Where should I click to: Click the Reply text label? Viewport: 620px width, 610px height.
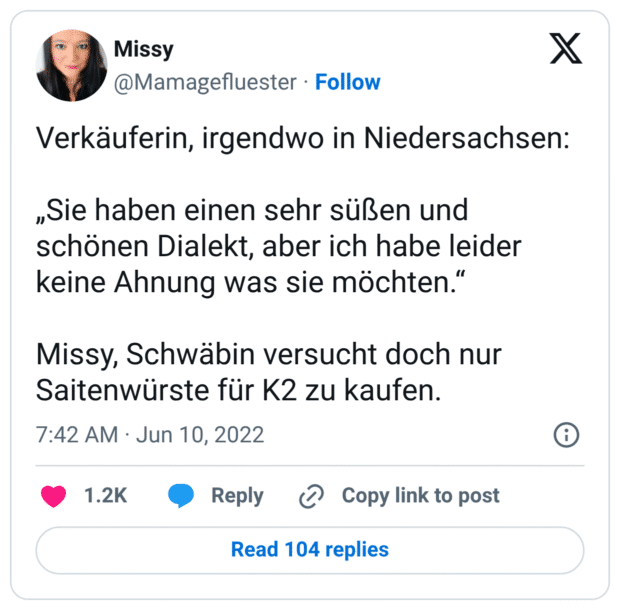coord(237,496)
